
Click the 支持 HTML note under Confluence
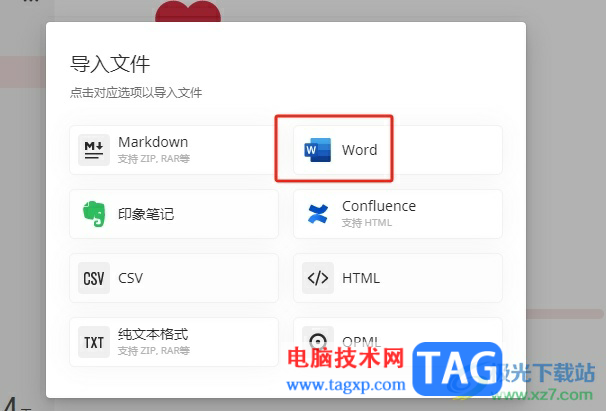point(367,223)
